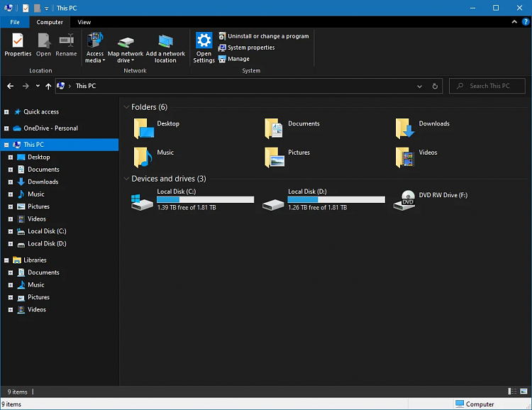Select Pictures under Libraries
Screen dimensions: 532x410
[x=39, y=297]
